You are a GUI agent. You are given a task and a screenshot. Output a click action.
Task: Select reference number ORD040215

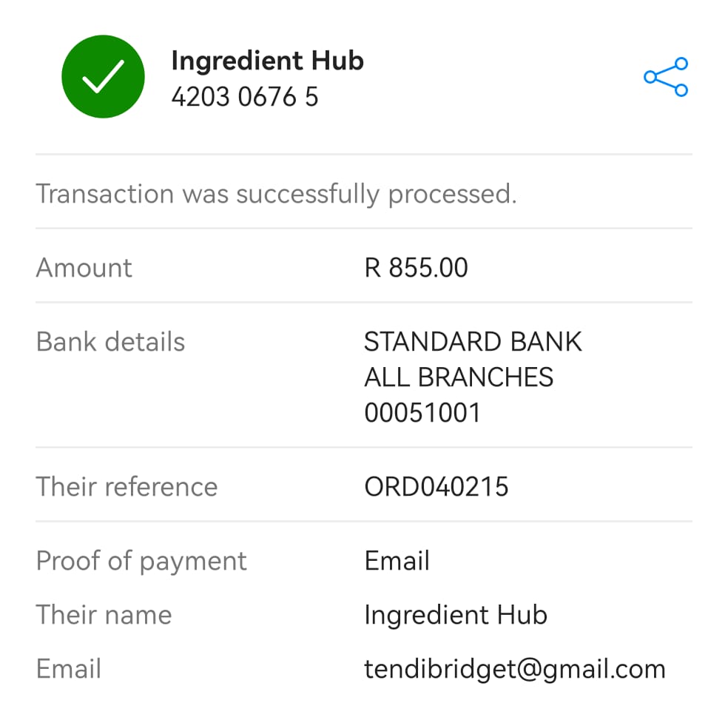437,487
